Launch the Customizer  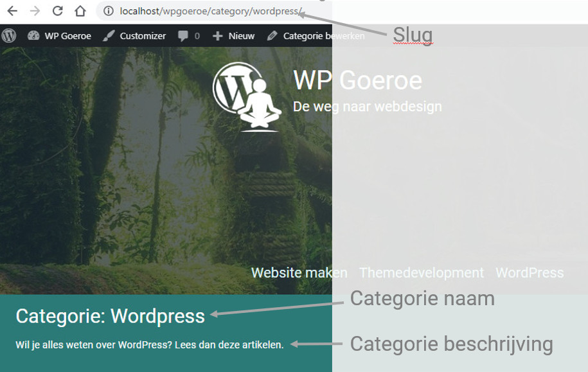(x=135, y=36)
